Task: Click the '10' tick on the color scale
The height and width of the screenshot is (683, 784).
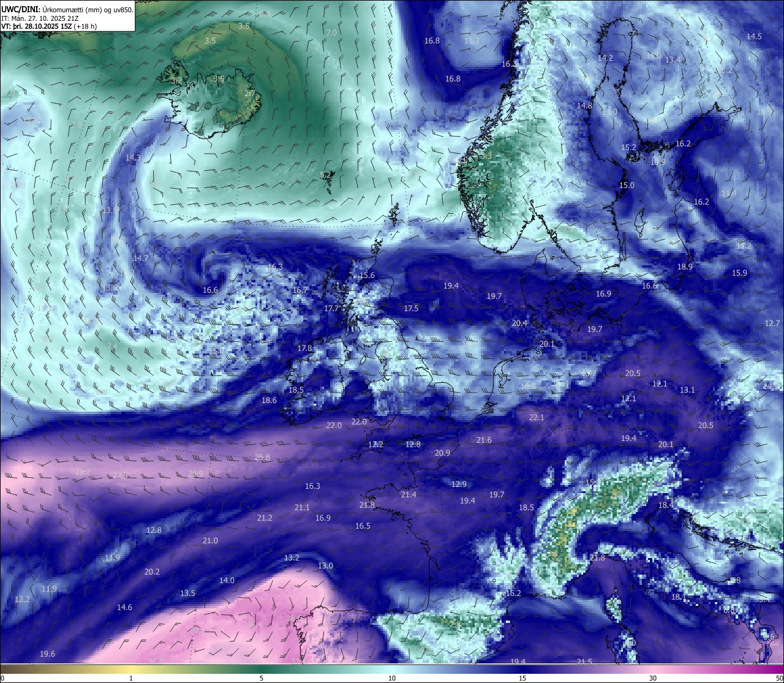Action: (392, 677)
